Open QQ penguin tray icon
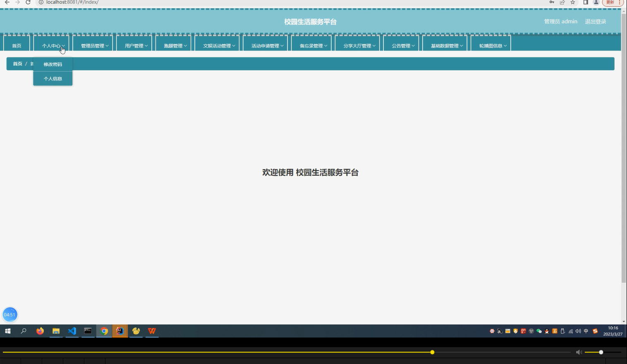The height and width of the screenshot is (364, 627). pyautogui.click(x=547, y=331)
